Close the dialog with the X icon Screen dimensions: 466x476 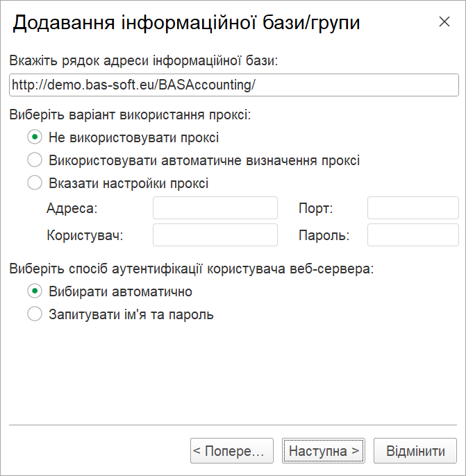click(444, 22)
